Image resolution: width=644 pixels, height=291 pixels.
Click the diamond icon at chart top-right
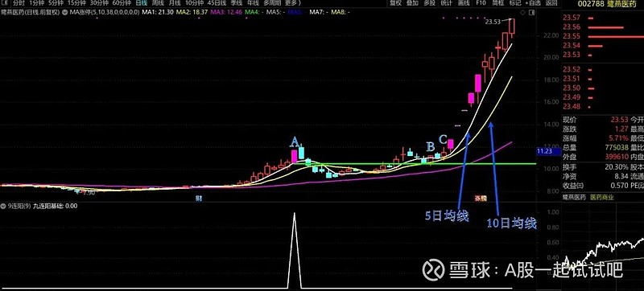[x=522, y=12]
